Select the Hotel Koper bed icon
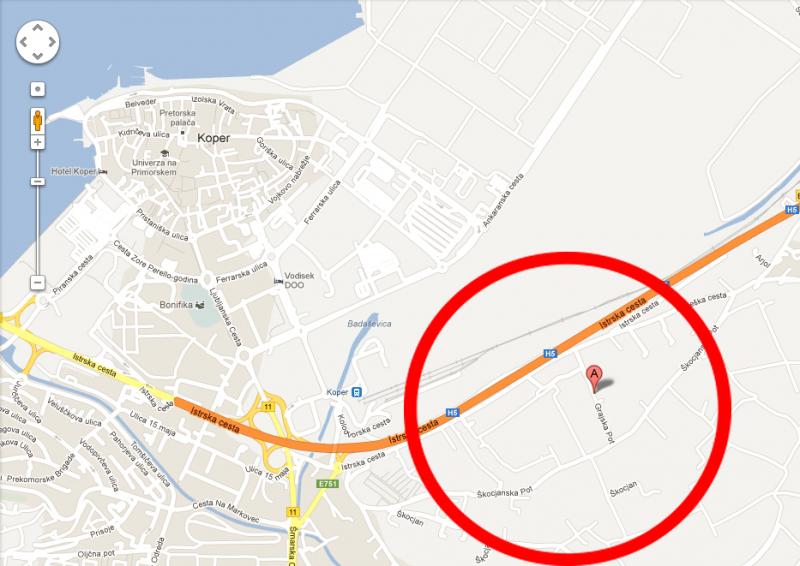 coord(103,171)
